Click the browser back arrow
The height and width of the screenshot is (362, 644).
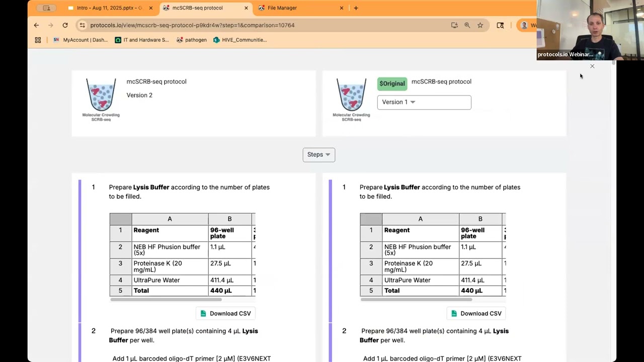[x=36, y=25]
